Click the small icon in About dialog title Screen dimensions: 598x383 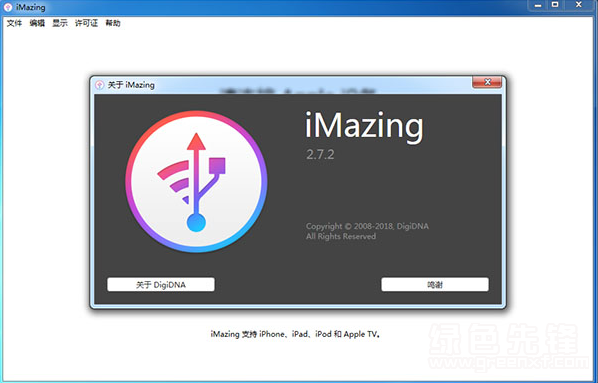coord(100,85)
